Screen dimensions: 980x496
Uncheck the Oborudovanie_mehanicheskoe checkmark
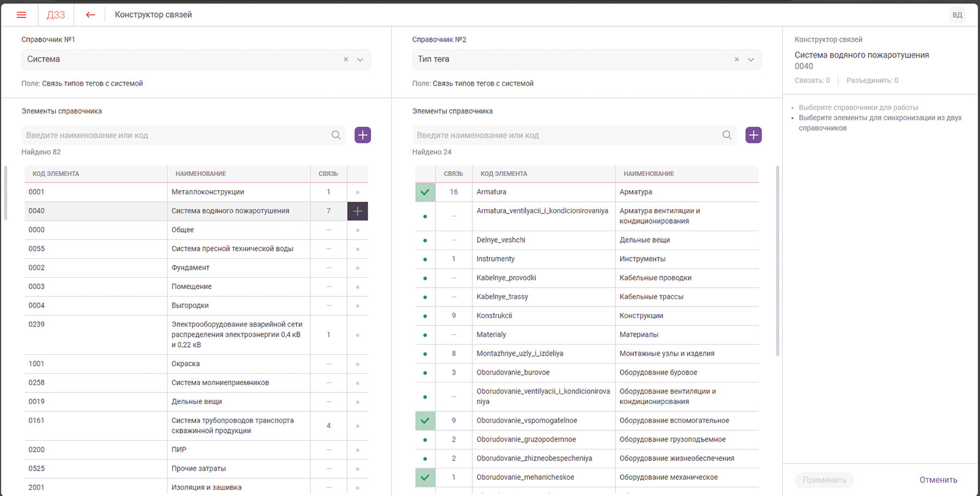(x=425, y=477)
